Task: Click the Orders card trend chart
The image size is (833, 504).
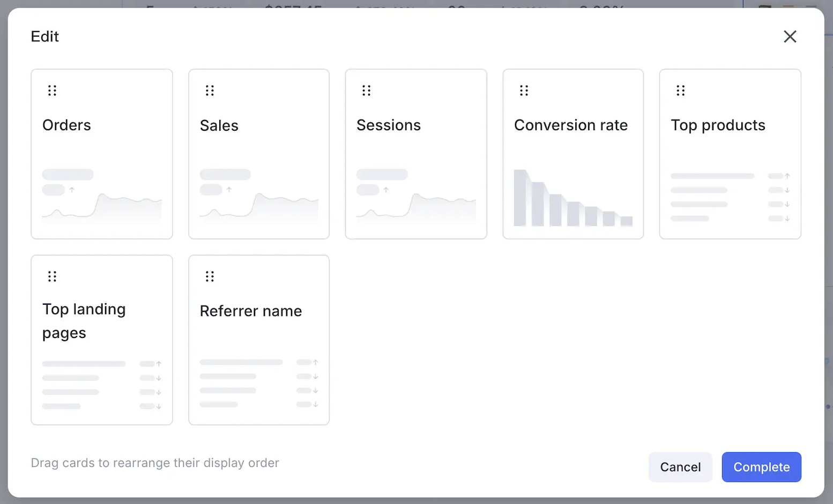Action: [102, 206]
